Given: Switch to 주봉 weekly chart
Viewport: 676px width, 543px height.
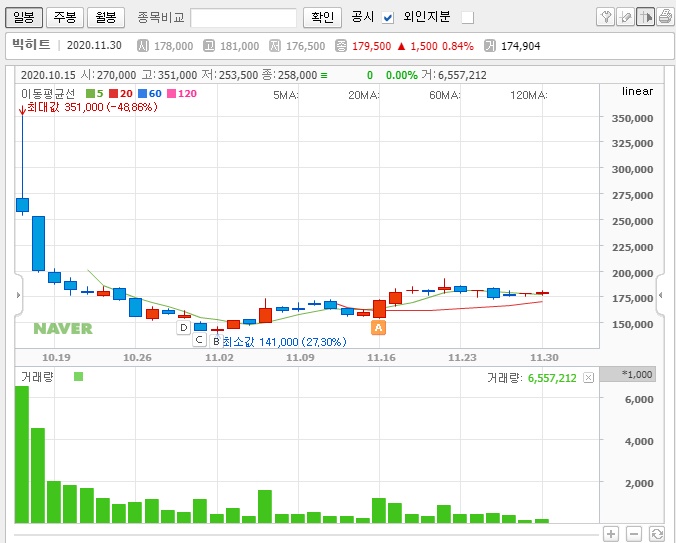Looking at the screenshot, I should (x=65, y=18).
